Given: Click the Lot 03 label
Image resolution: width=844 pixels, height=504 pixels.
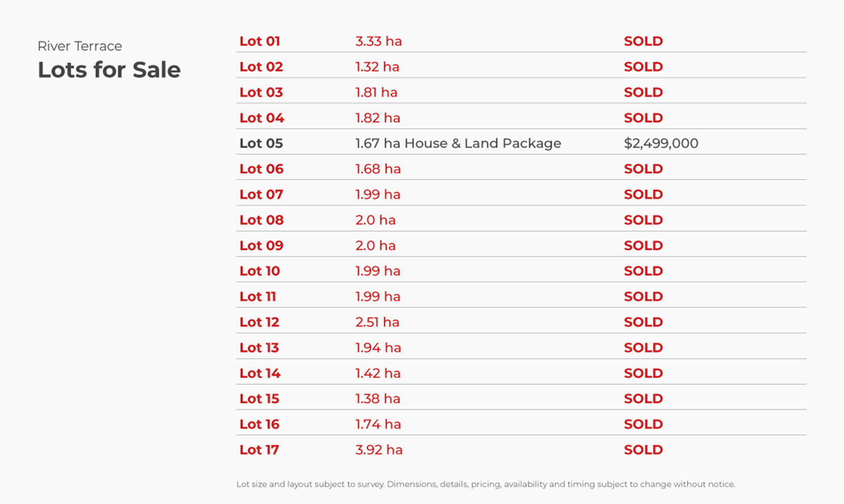Looking at the screenshot, I should pos(261,92).
